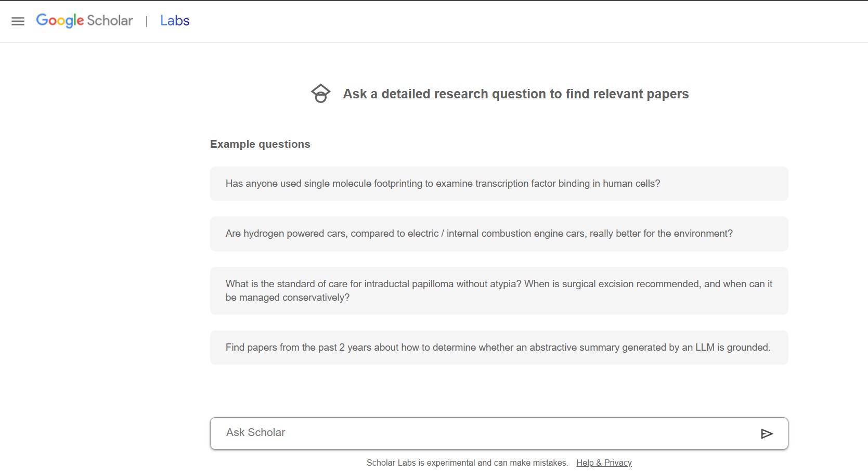The image size is (868, 474).
Task: Click the vertical divider before Labs
Action: click(x=147, y=21)
